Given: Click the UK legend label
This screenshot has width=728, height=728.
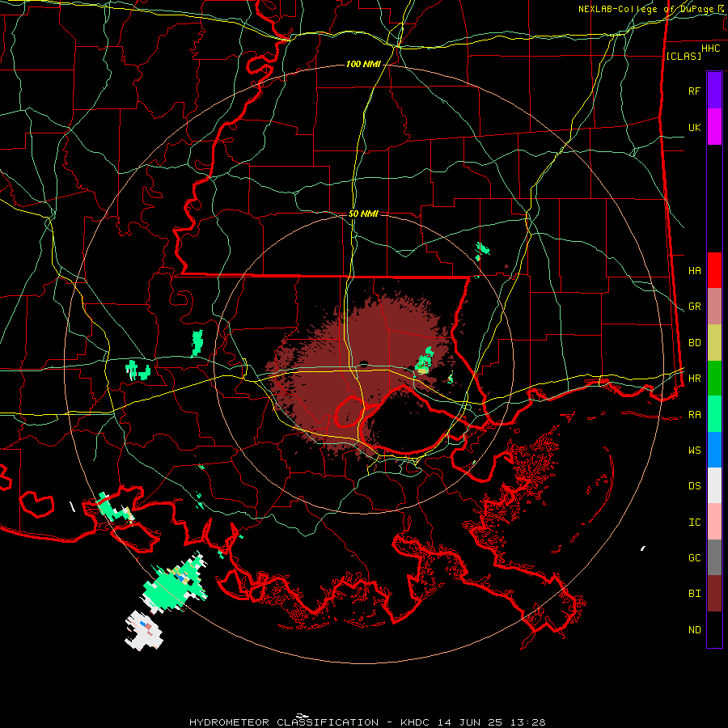Looking at the screenshot, I should tap(694, 127).
